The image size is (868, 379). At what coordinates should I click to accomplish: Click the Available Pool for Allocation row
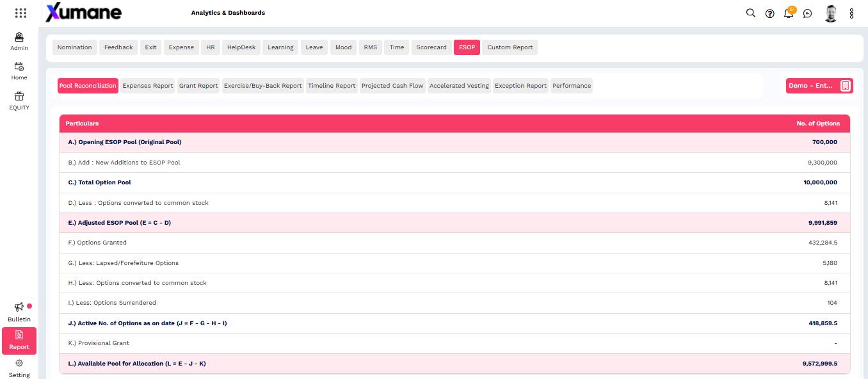pyautogui.click(x=454, y=364)
